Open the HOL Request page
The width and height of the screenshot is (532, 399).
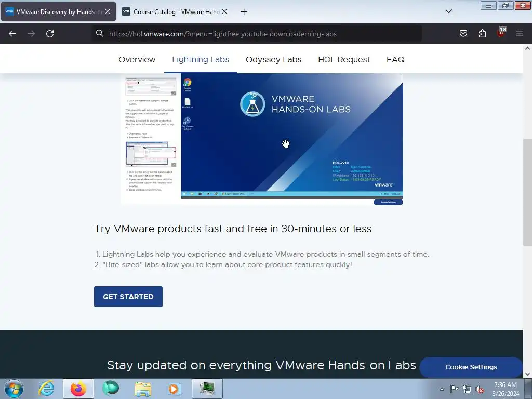(x=344, y=59)
